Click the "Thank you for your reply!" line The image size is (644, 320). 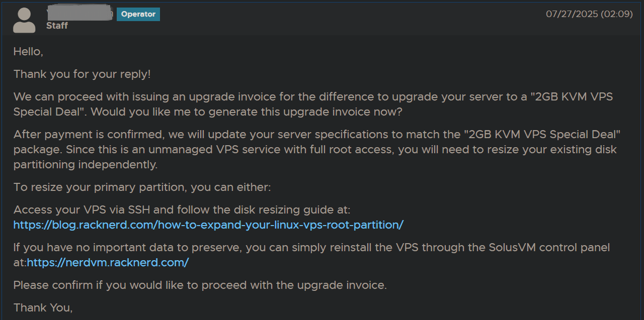(82, 74)
